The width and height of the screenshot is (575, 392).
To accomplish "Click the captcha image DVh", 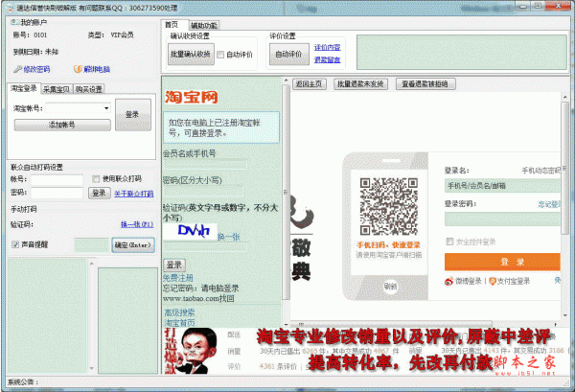I will click(x=191, y=232).
